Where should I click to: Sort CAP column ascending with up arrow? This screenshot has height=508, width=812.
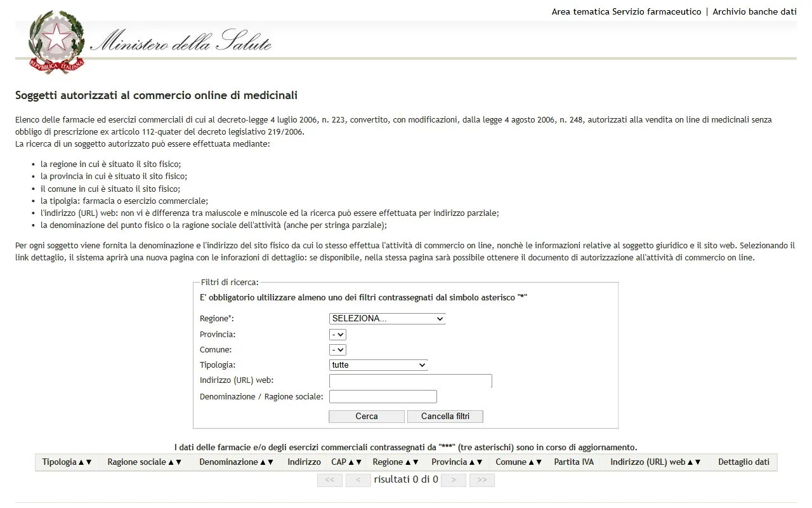(351, 462)
